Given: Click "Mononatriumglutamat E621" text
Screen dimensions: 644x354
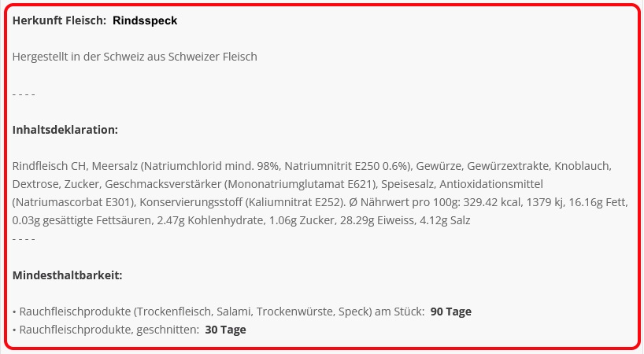Looking at the screenshot, I should point(300,184).
